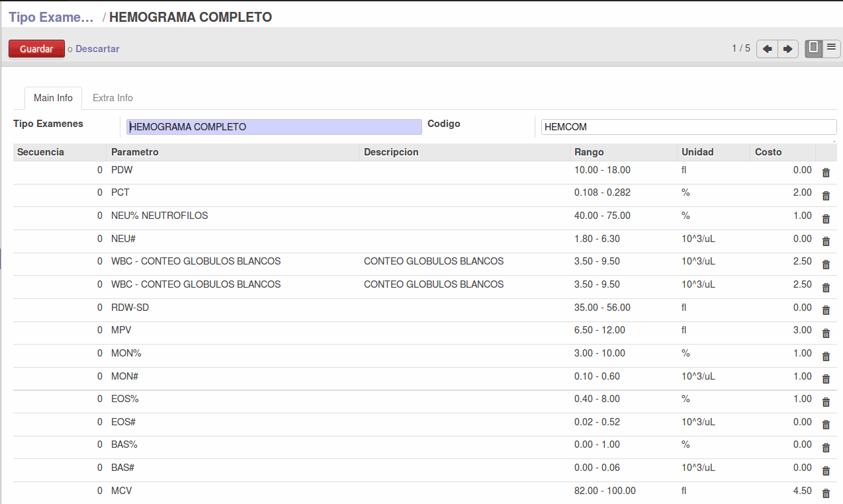Delete the MCV parameter row

click(826, 493)
